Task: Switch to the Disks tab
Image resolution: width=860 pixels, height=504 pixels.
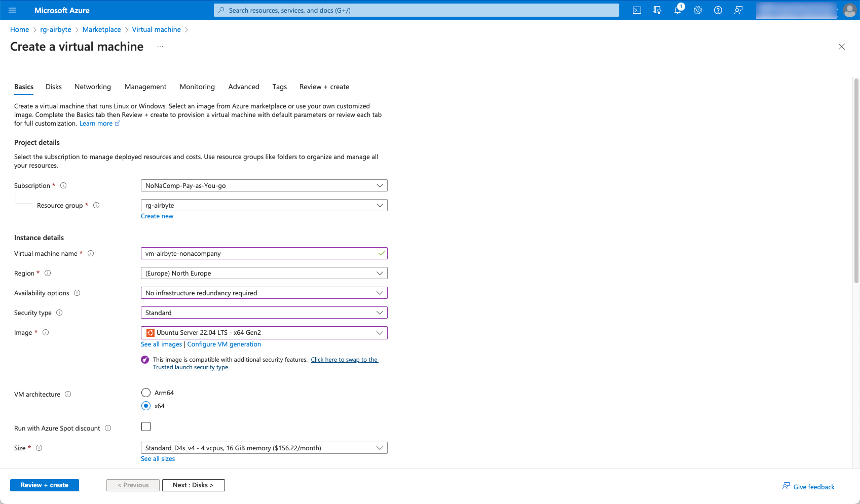Action: pos(53,87)
